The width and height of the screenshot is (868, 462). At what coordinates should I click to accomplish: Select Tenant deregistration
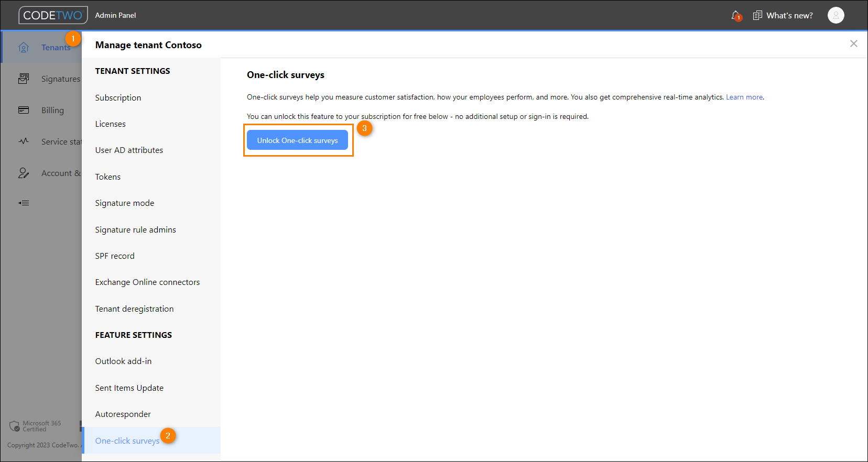pyautogui.click(x=134, y=309)
